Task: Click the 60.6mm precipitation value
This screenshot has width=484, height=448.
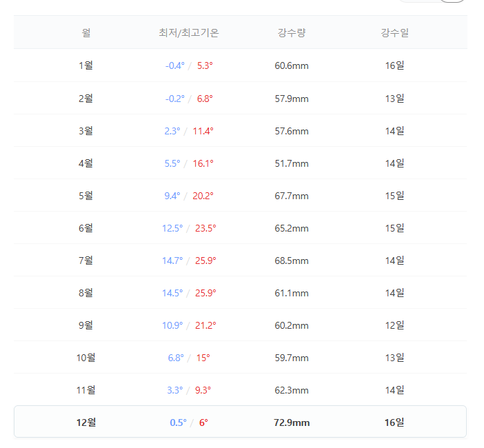Action: pyautogui.click(x=292, y=65)
